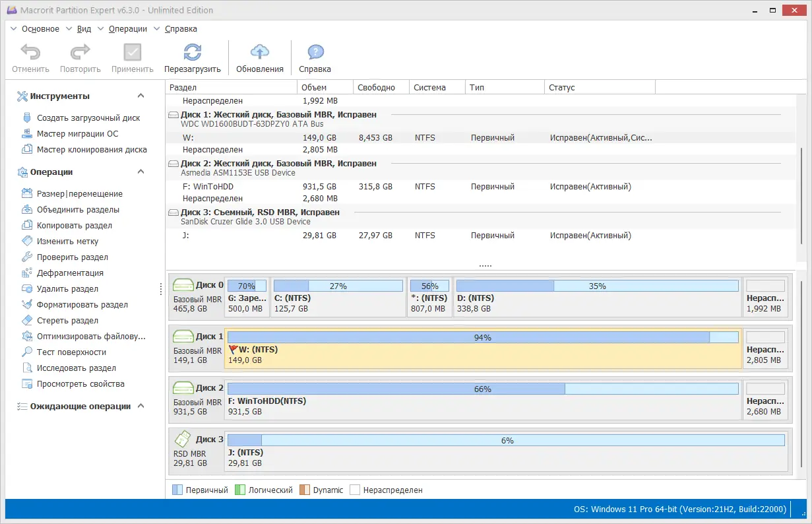Select the J: partition list row
Viewport: 812px width, 524px height.
click(482, 236)
